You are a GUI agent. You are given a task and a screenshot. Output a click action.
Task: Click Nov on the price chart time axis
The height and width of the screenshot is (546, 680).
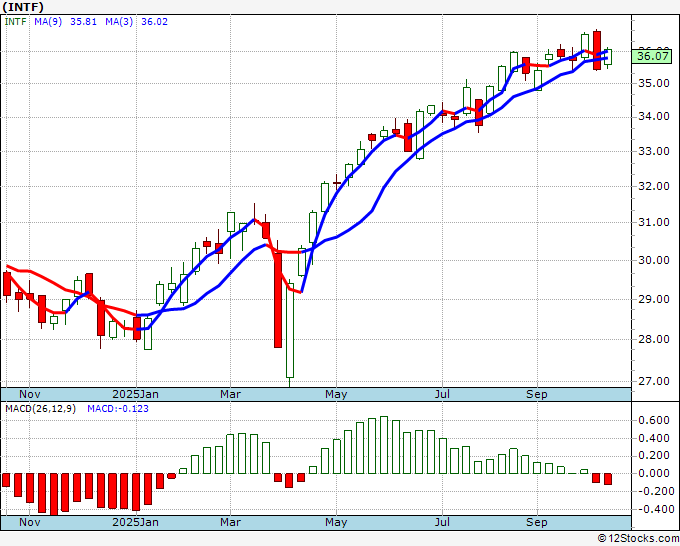30,394
